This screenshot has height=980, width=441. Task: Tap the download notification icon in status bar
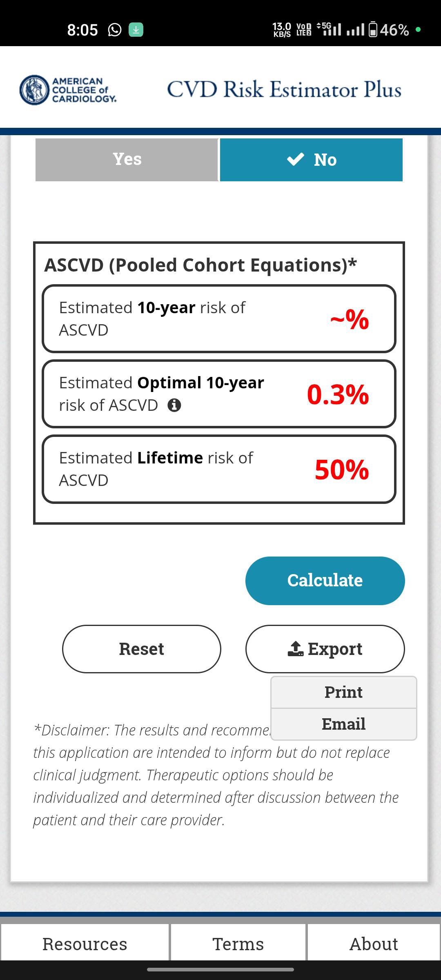point(136,30)
